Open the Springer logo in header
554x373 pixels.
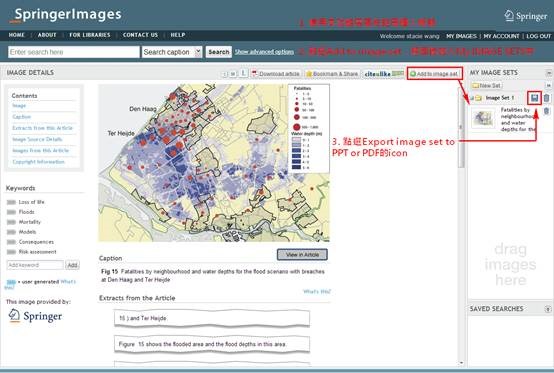coord(526,16)
